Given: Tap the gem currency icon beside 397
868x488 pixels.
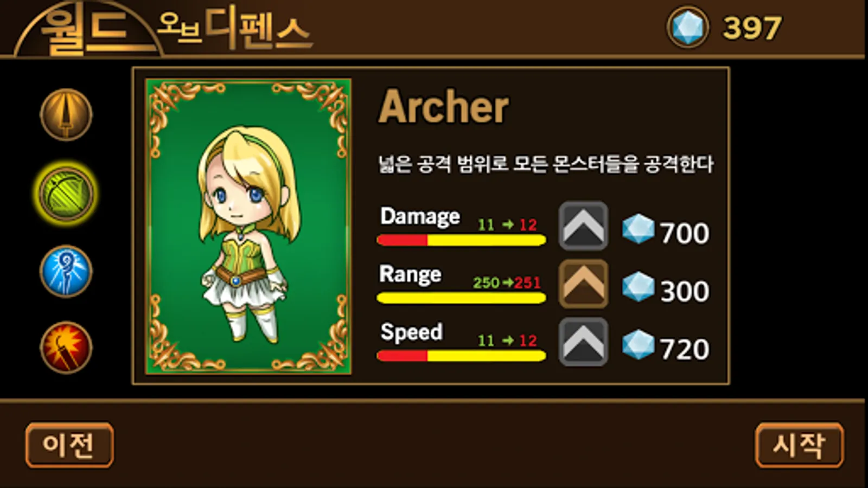Looking at the screenshot, I should (687, 27).
